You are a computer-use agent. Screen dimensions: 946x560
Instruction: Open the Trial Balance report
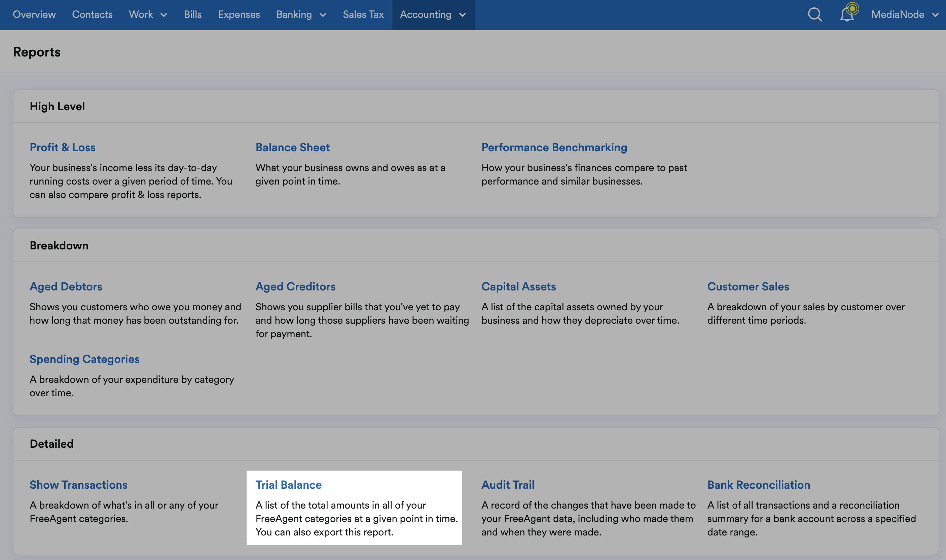pos(289,484)
